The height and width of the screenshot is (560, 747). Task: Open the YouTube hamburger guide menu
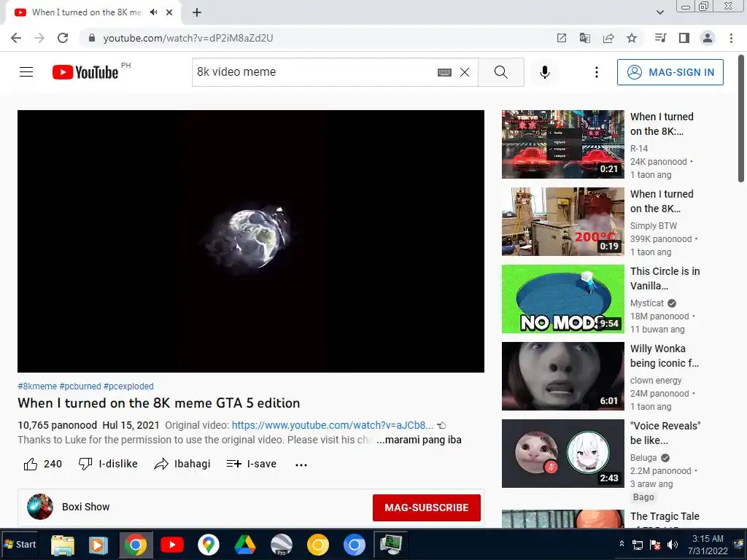click(x=26, y=72)
